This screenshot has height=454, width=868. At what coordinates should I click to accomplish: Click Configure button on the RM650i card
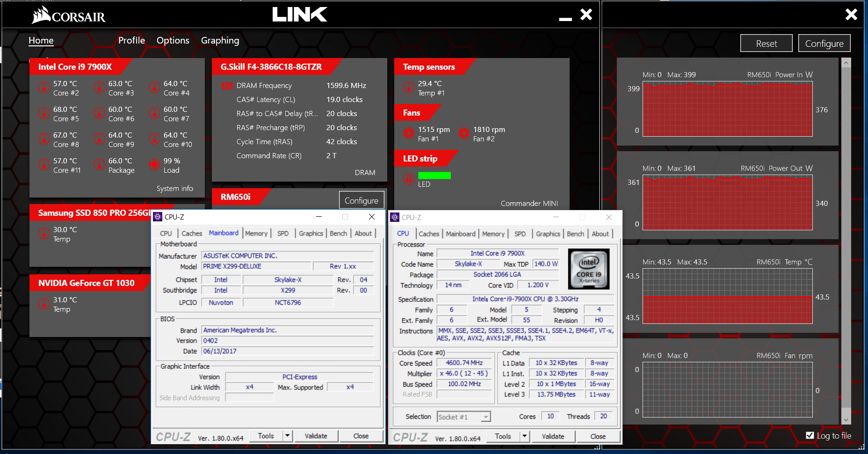coord(362,200)
